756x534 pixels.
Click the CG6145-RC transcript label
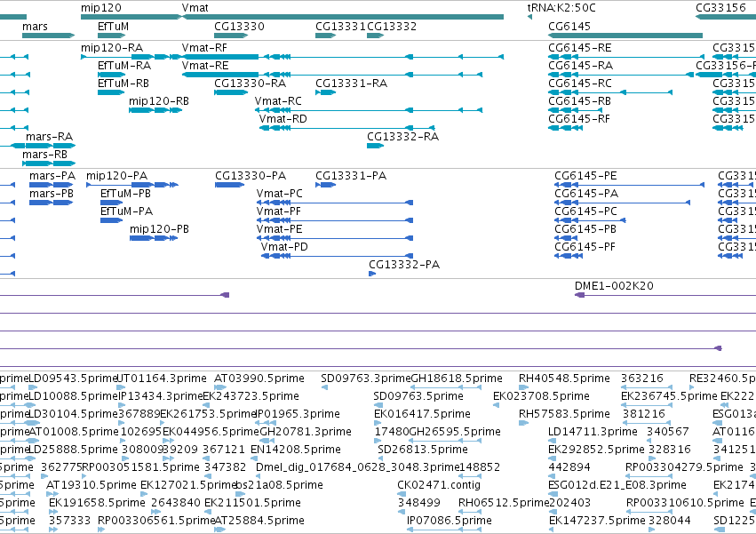tap(579, 84)
